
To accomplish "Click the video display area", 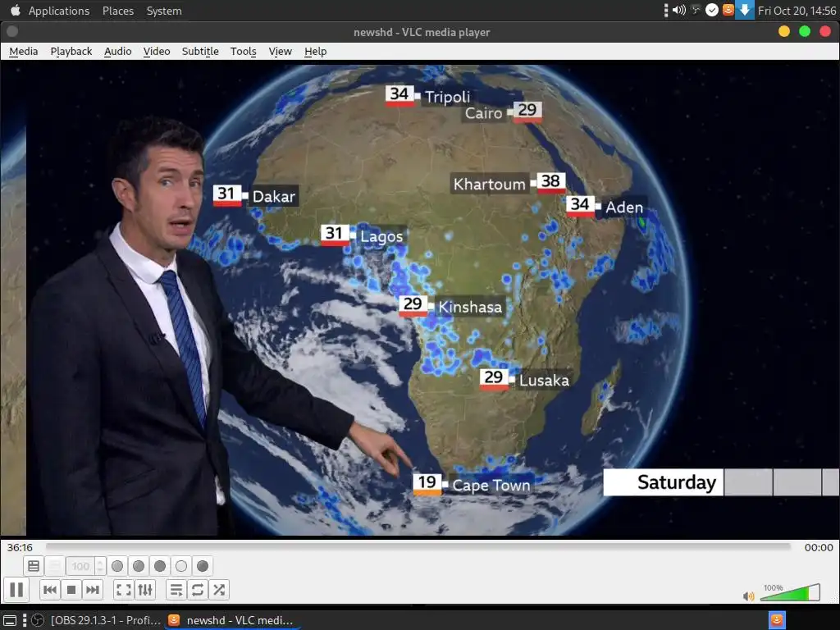I will coord(419,299).
